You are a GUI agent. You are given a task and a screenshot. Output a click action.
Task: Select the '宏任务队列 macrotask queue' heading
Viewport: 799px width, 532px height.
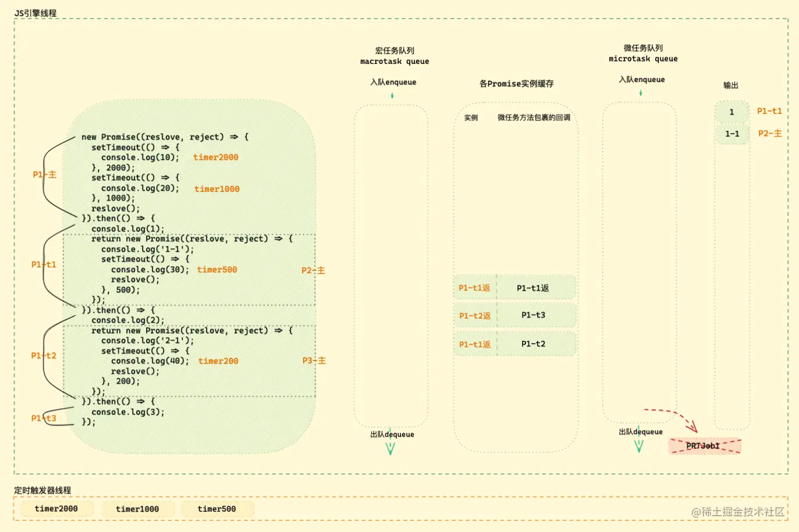[395, 56]
